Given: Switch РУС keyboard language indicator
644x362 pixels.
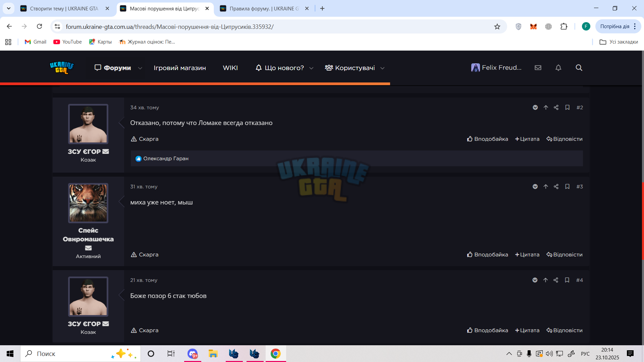Looking at the screenshot, I should pyautogui.click(x=585, y=354).
